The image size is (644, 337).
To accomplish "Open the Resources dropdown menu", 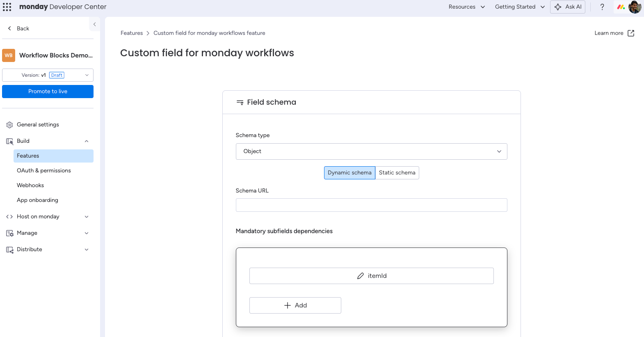I will coord(467,7).
